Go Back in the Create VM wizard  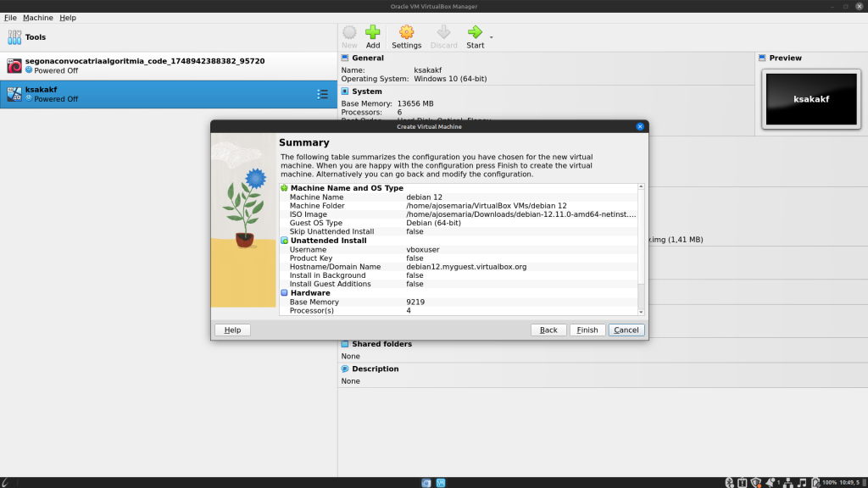[548, 330]
